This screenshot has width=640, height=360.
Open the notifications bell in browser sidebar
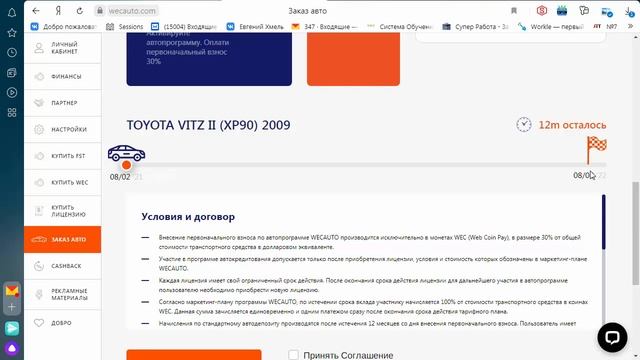point(12,13)
